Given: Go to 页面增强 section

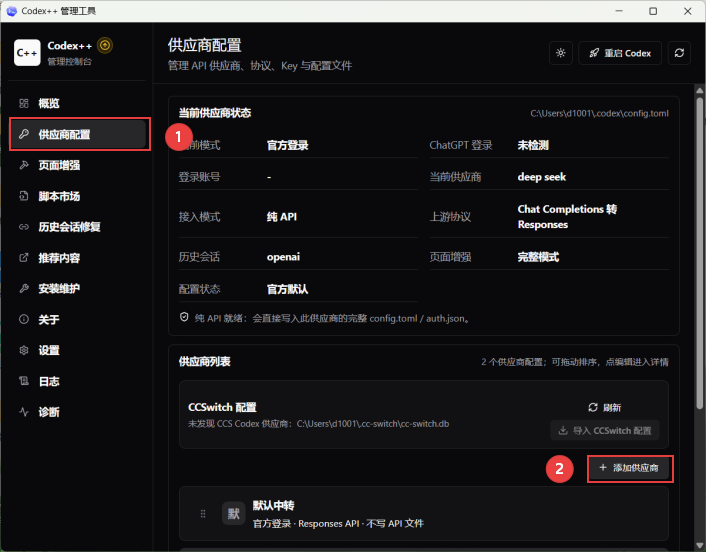Looking at the screenshot, I should pyautogui.click(x=78, y=165).
